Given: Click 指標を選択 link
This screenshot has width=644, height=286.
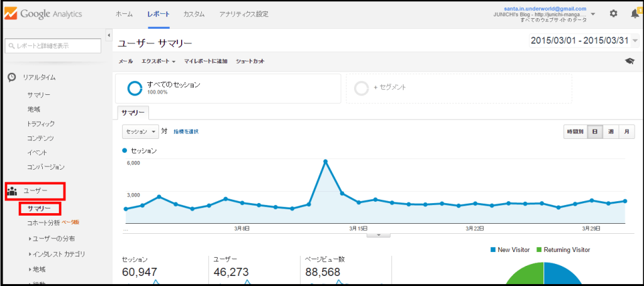Looking at the screenshot, I should (x=186, y=132).
